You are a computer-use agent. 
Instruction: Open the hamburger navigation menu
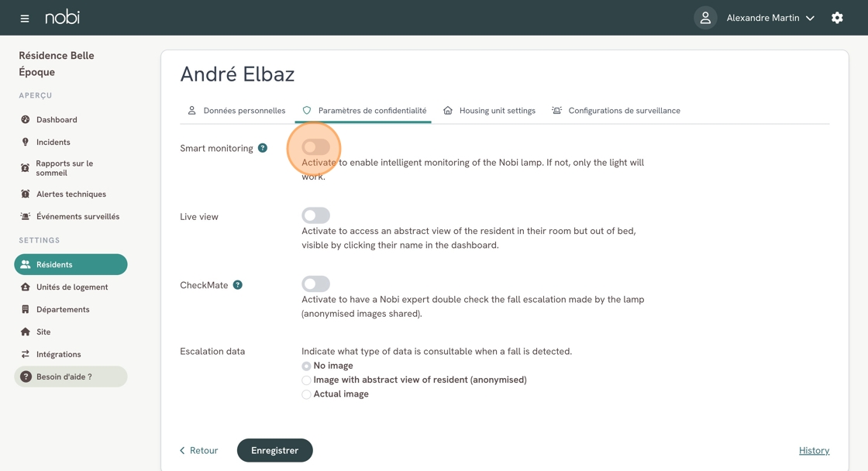pyautogui.click(x=25, y=18)
